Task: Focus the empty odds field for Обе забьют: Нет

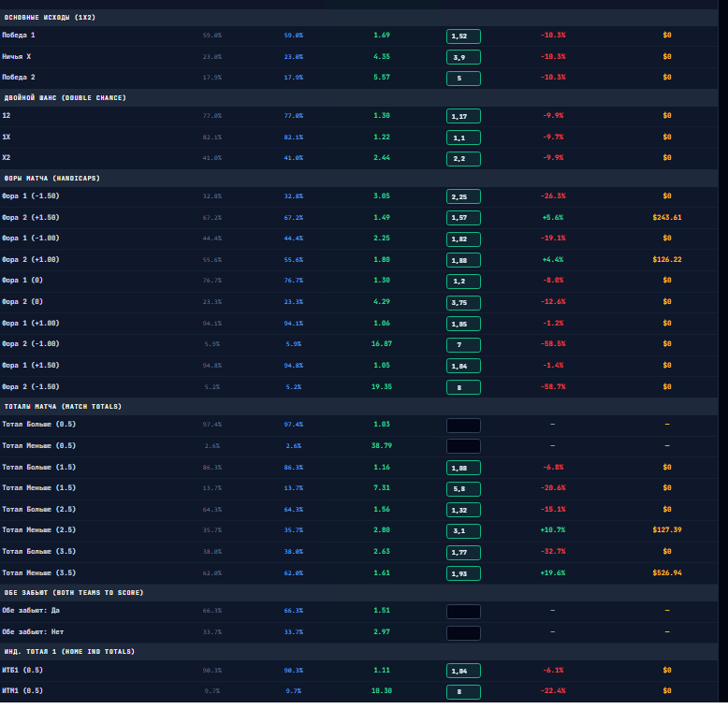Action: (x=463, y=633)
